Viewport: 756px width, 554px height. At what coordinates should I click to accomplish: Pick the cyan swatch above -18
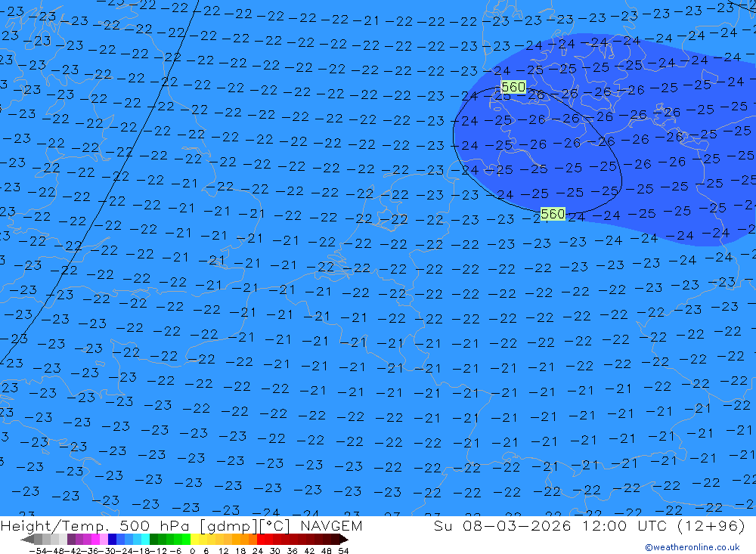[x=145, y=540]
